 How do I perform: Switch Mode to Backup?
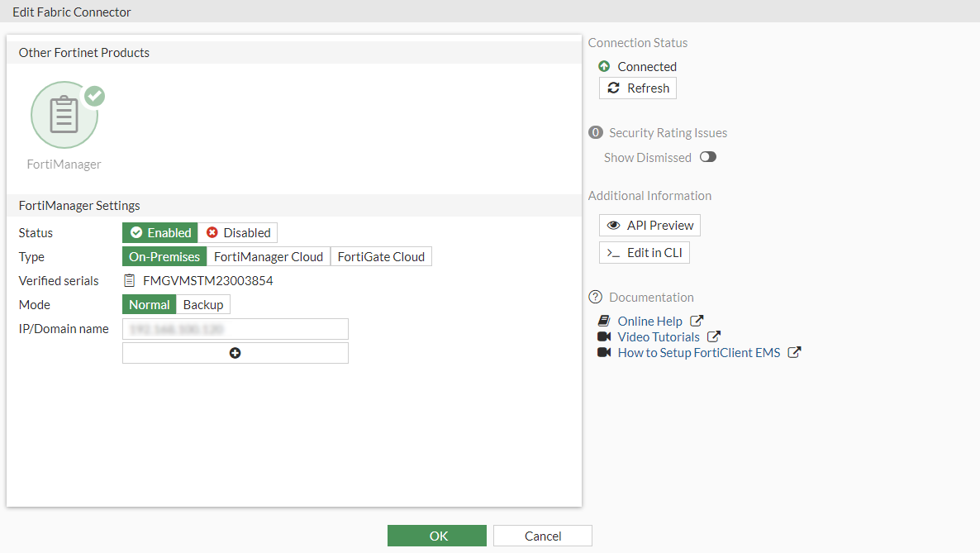[203, 305]
